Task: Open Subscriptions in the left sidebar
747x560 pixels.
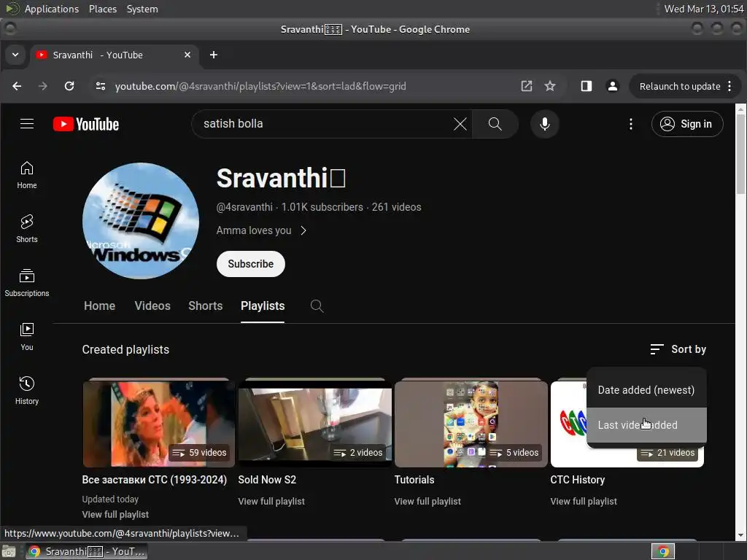Action: pyautogui.click(x=27, y=283)
